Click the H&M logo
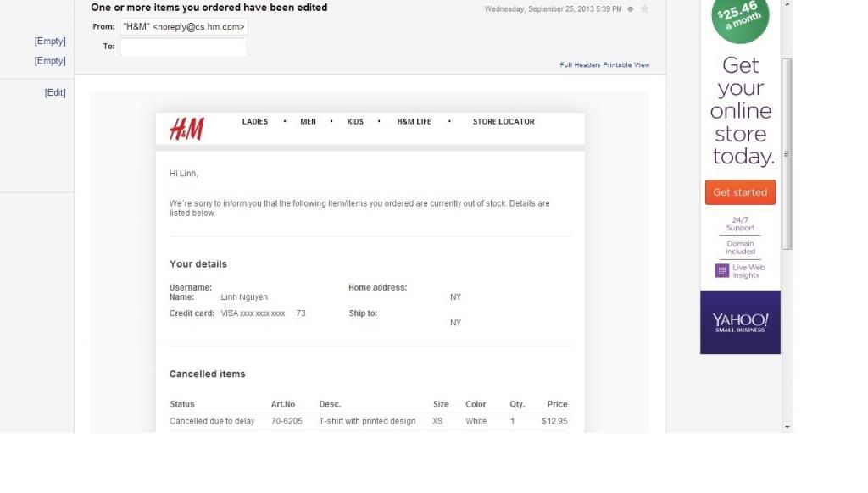 pos(186,129)
